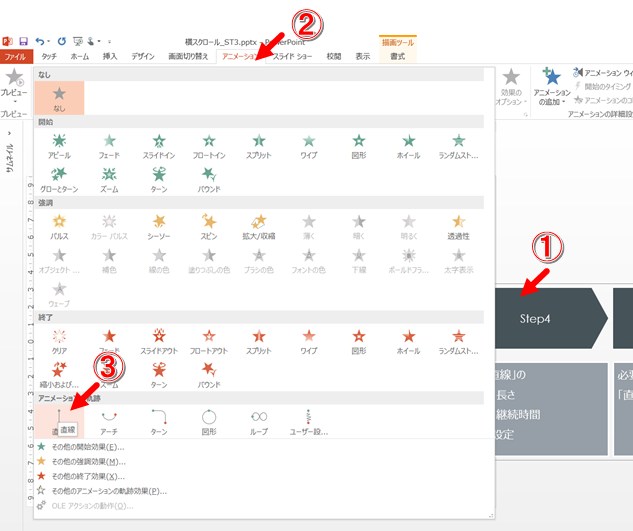633x531 pixels.
Task: Switch to the 表示 ribbon tab
Action: (x=363, y=57)
